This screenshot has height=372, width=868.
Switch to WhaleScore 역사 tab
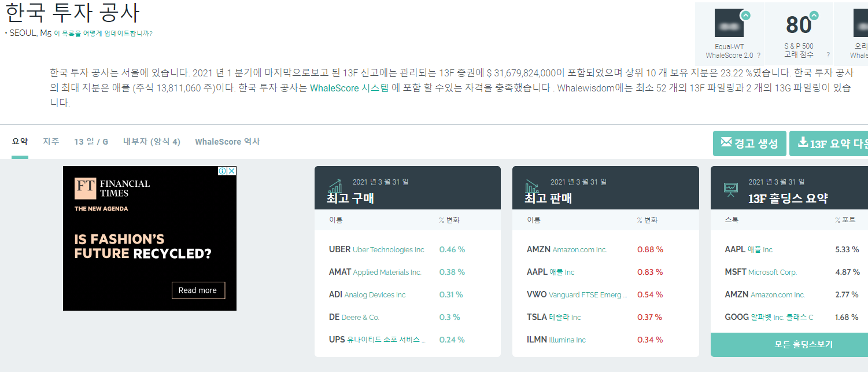tap(227, 142)
